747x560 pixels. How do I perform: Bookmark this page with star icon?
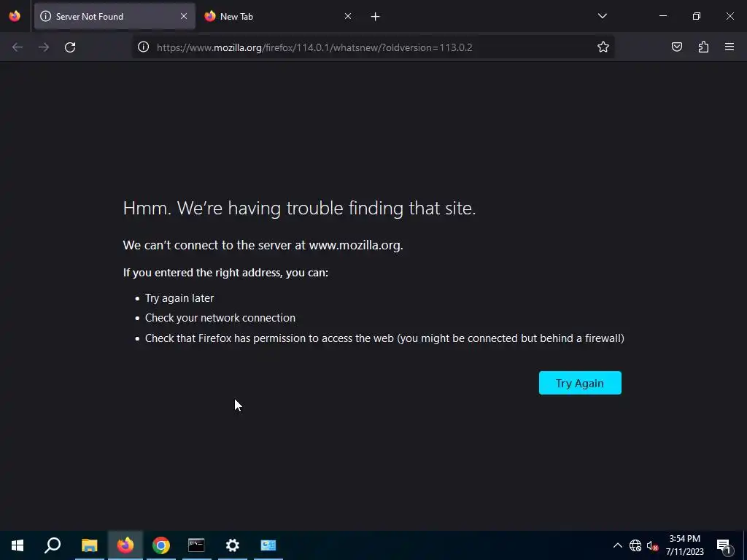(x=603, y=47)
